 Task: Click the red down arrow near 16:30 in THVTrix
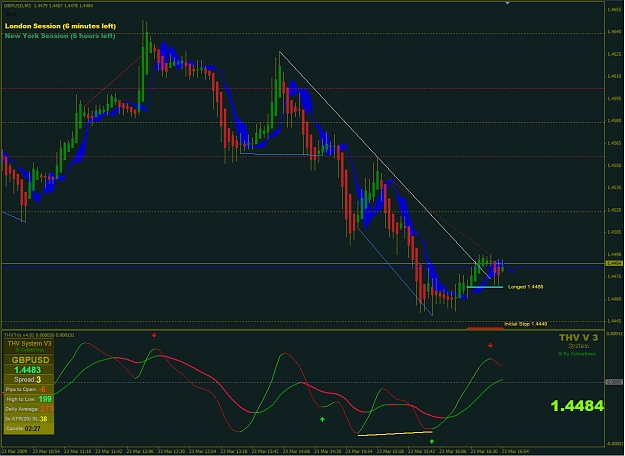tap(490, 345)
